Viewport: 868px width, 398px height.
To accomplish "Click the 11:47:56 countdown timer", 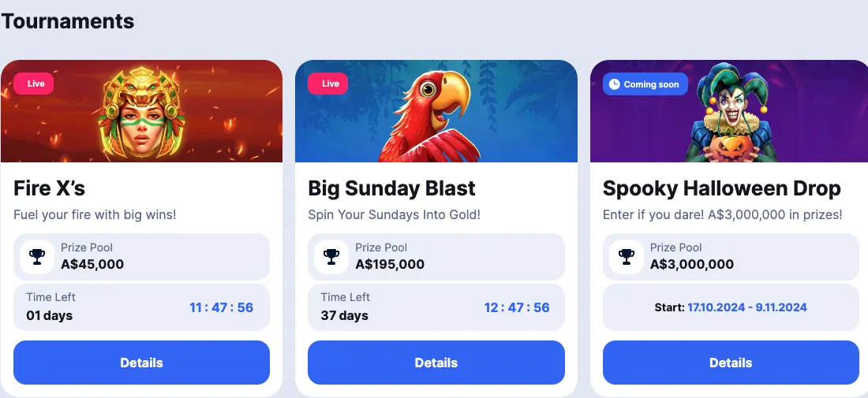I will pos(221,307).
